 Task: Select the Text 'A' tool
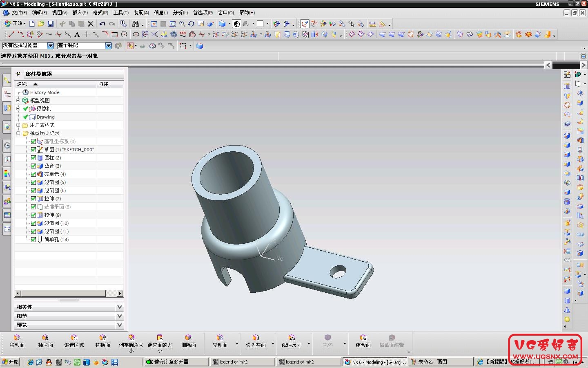coord(77,34)
